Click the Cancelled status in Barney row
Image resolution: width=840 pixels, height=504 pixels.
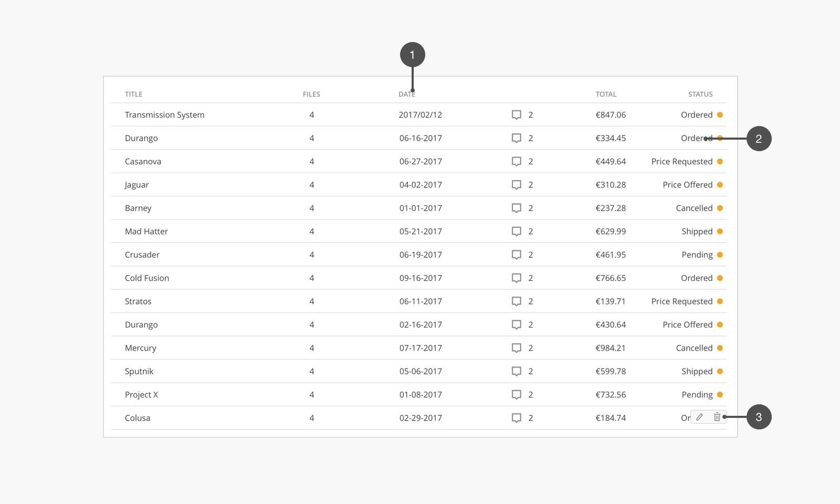694,208
